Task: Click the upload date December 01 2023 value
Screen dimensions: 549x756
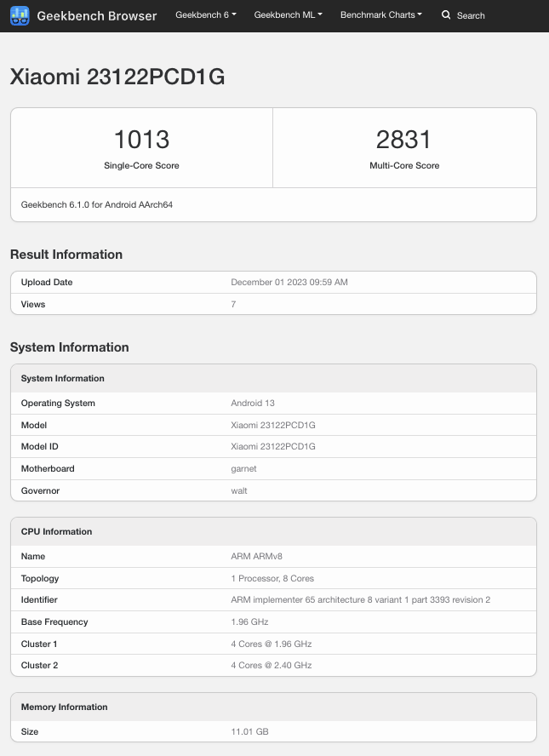Action: 289,283
